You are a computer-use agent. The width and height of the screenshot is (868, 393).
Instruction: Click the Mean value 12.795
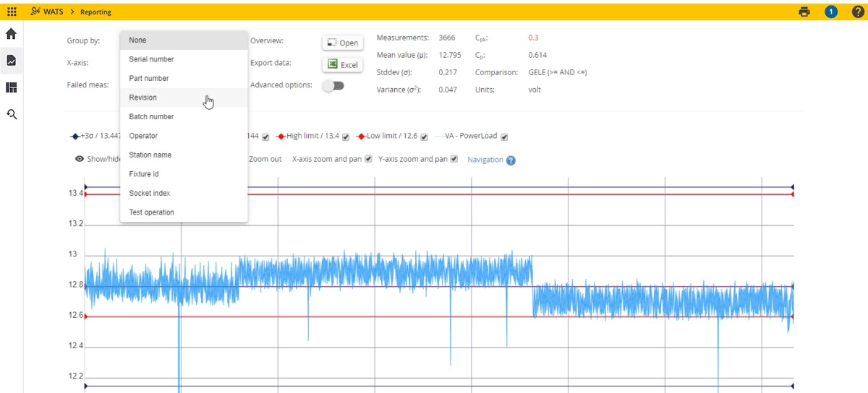coord(450,55)
